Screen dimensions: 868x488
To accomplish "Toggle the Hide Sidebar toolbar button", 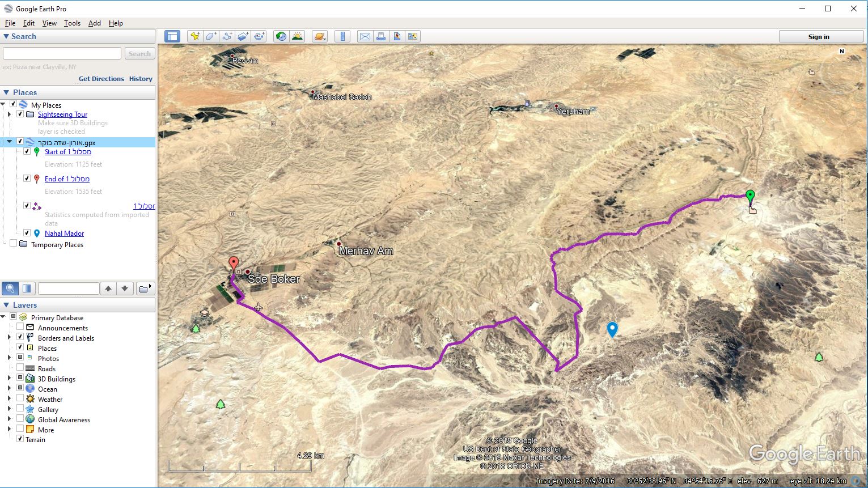I will [172, 36].
